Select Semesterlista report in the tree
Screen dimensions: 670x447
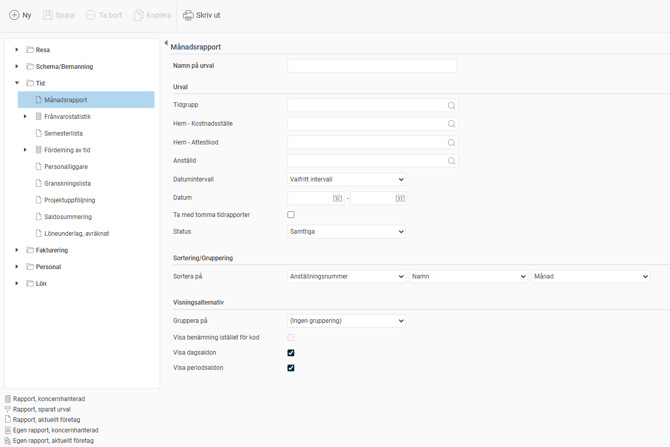coord(63,133)
